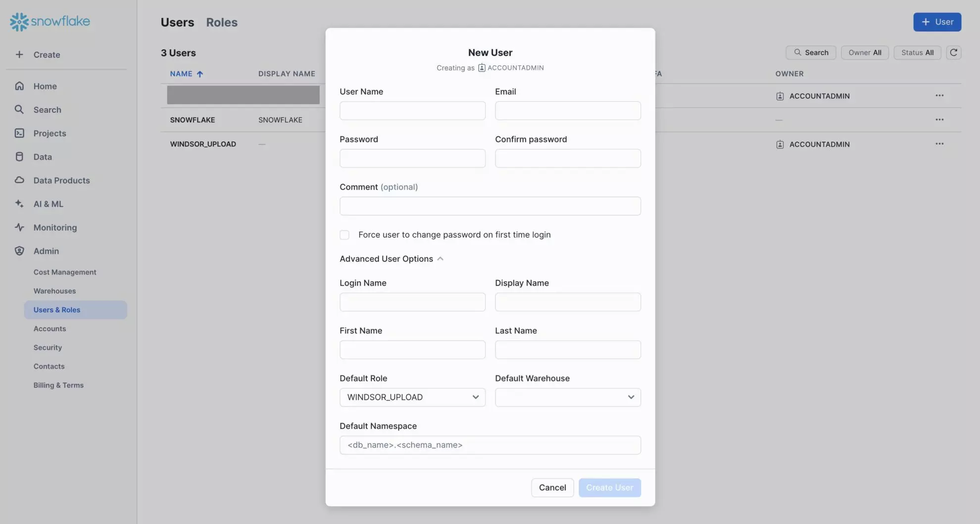Click the Confirm password input field

568,158
